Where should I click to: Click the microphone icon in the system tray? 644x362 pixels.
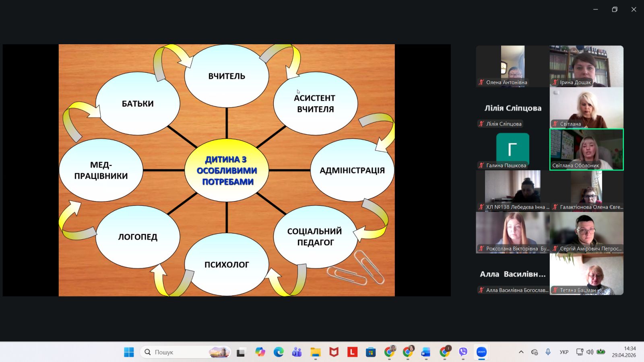point(548,352)
